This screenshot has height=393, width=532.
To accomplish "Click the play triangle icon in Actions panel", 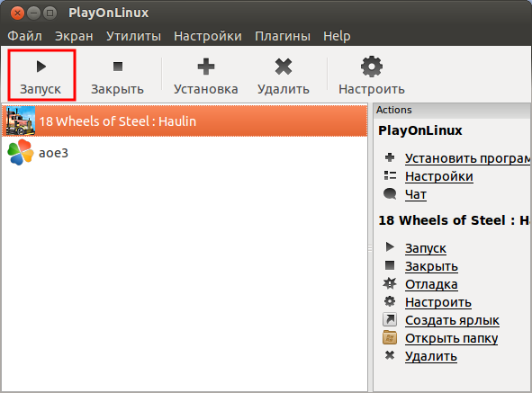I will [x=390, y=246].
